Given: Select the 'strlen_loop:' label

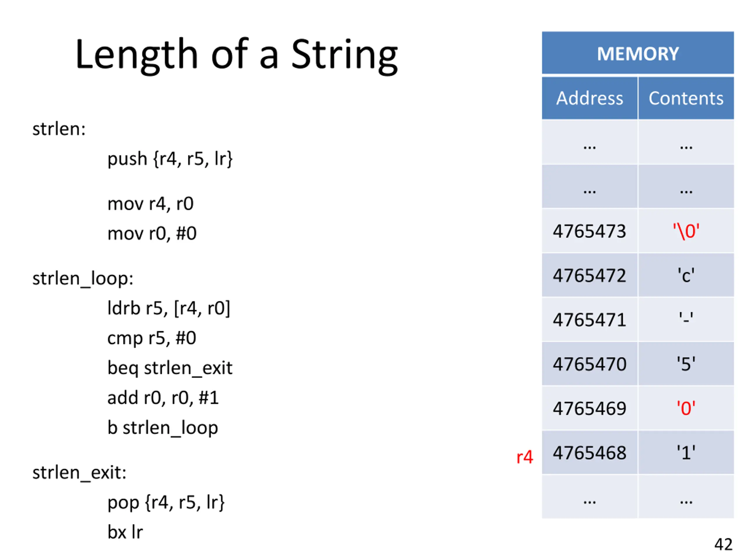Looking at the screenshot, I should point(83,279).
